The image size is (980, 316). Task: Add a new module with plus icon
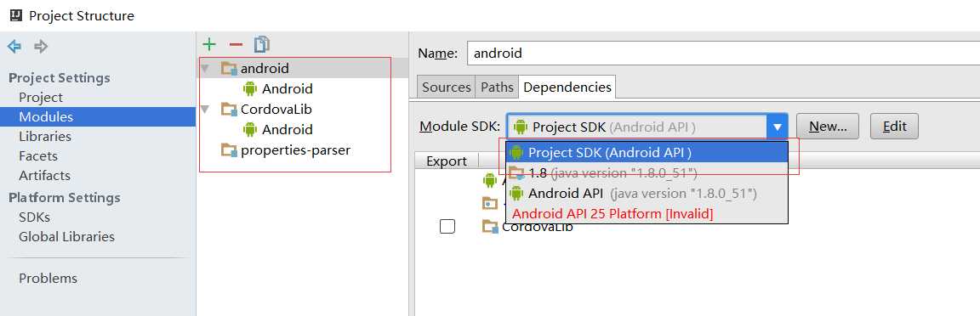pyautogui.click(x=209, y=44)
